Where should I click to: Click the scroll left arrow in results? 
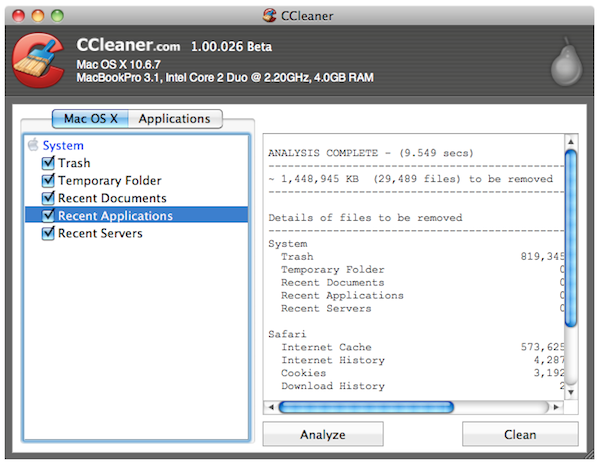coord(271,407)
